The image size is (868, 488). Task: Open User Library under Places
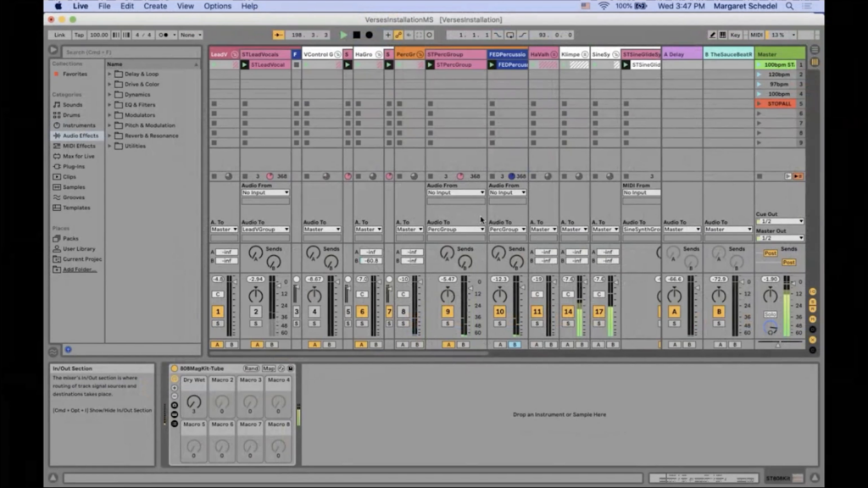(x=79, y=249)
